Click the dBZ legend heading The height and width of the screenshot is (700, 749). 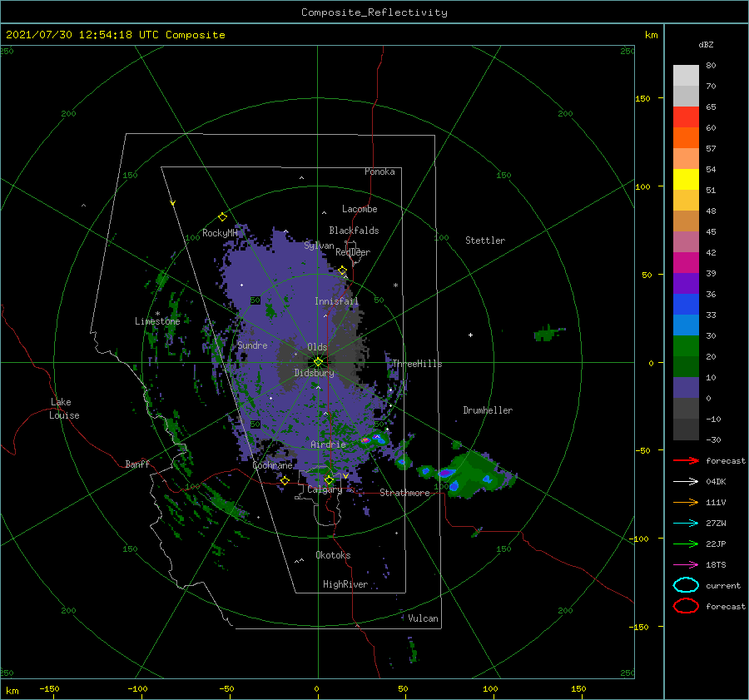pyautogui.click(x=706, y=44)
